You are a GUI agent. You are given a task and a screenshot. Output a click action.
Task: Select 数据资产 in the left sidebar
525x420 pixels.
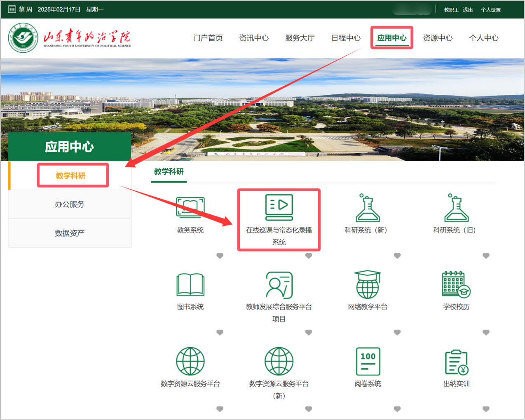[70, 233]
